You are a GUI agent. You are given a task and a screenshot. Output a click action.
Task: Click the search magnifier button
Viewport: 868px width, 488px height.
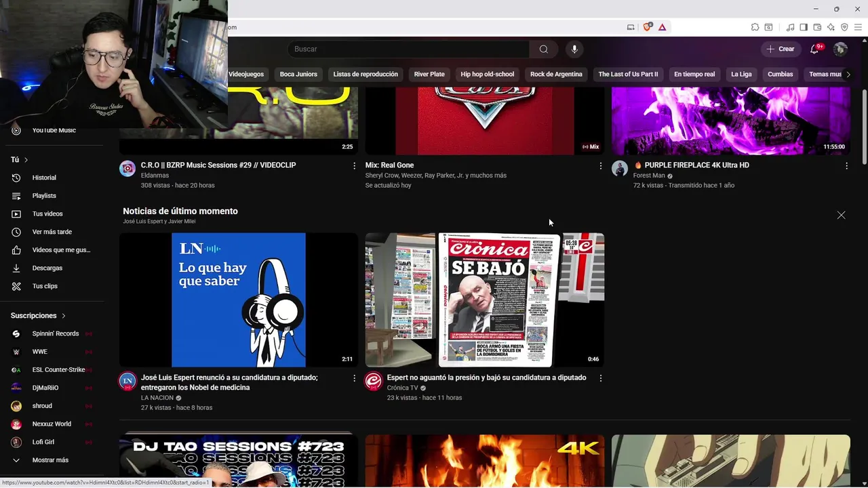[x=543, y=49]
